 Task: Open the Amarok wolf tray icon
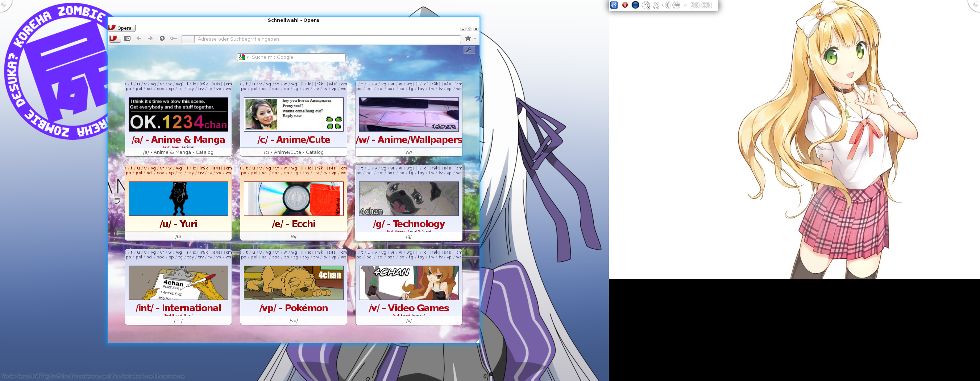click(646, 5)
